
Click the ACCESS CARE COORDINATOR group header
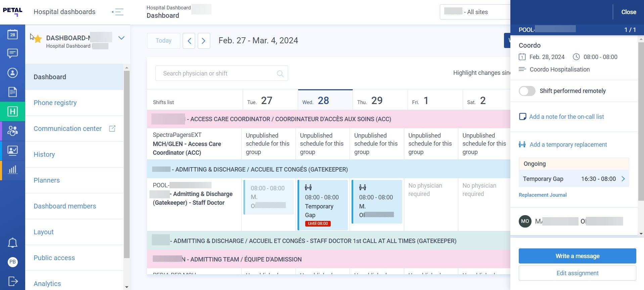[x=329, y=119]
